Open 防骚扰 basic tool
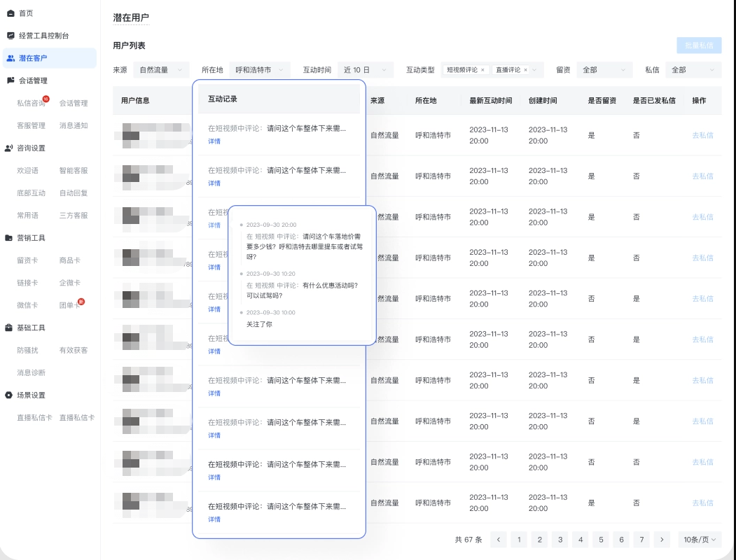 [x=28, y=351]
